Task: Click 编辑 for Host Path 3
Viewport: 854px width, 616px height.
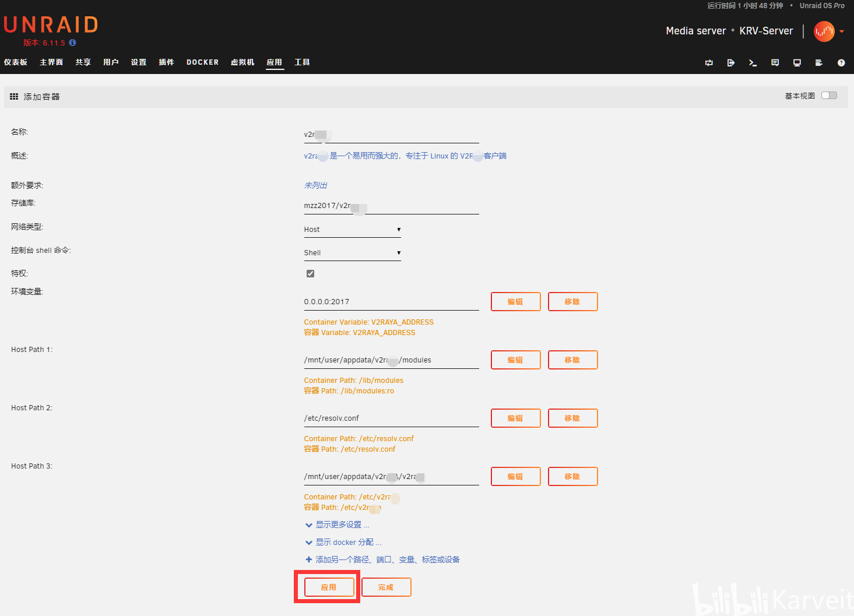Action: tap(515, 477)
